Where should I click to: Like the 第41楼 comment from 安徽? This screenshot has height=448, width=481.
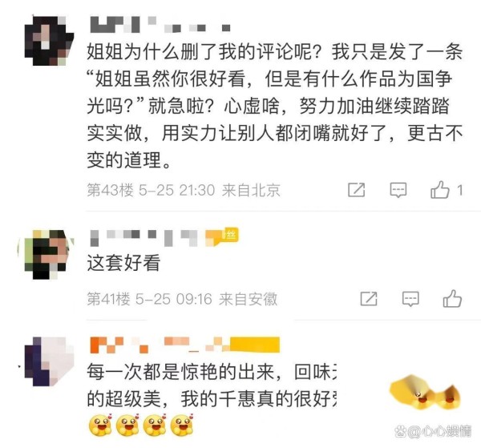[452, 298]
